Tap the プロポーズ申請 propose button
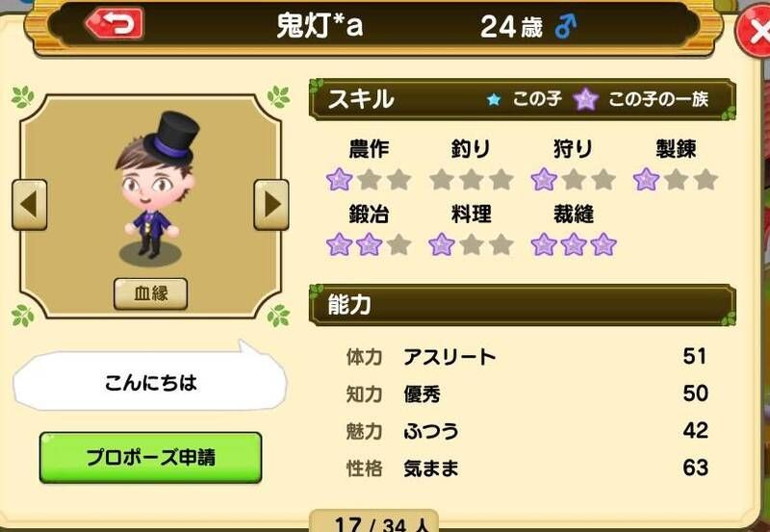 pyautogui.click(x=150, y=457)
